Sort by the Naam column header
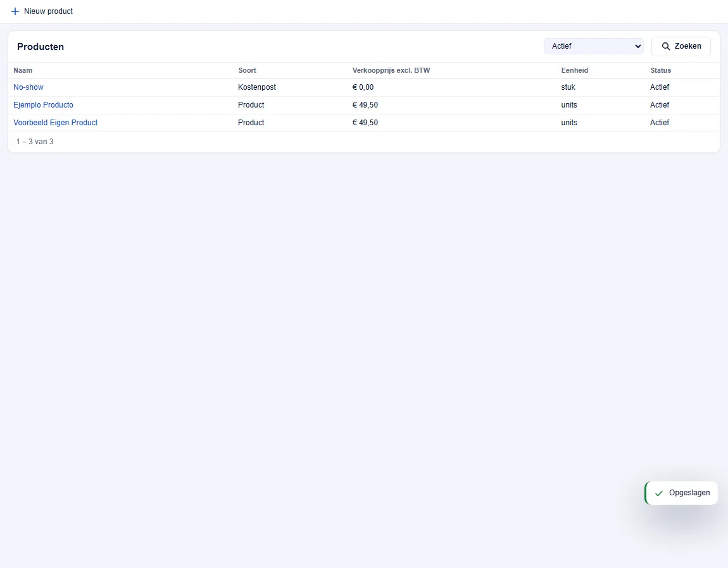This screenshot has height=568, width=728. tap(23, 71)
